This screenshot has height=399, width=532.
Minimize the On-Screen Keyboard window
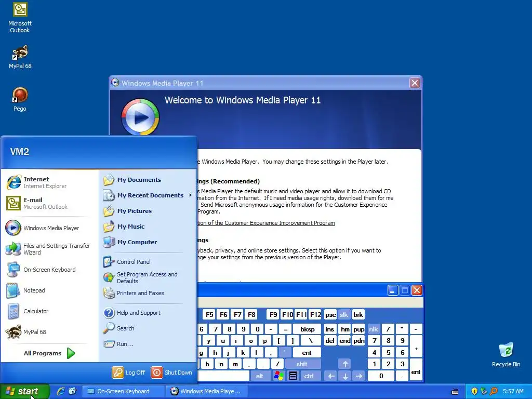[x=393, y=290]
